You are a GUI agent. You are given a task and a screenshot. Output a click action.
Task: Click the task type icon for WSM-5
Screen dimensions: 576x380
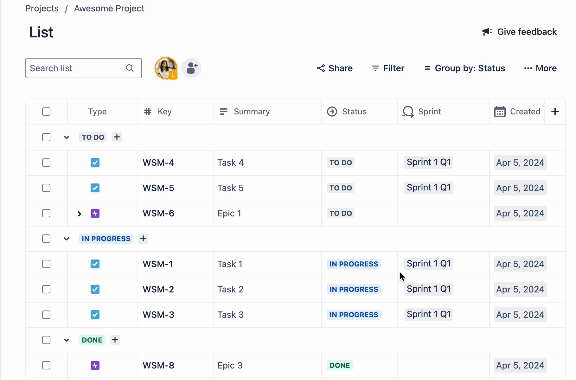tap(95, 188)
